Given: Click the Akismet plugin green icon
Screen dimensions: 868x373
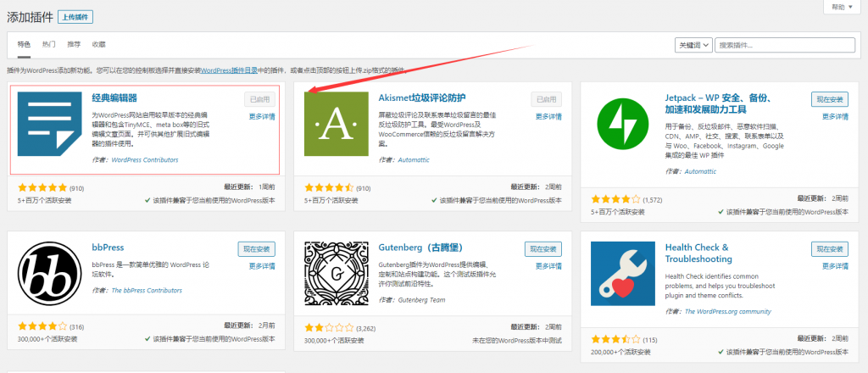Looking at the screenshot, I should pos(337,124).
